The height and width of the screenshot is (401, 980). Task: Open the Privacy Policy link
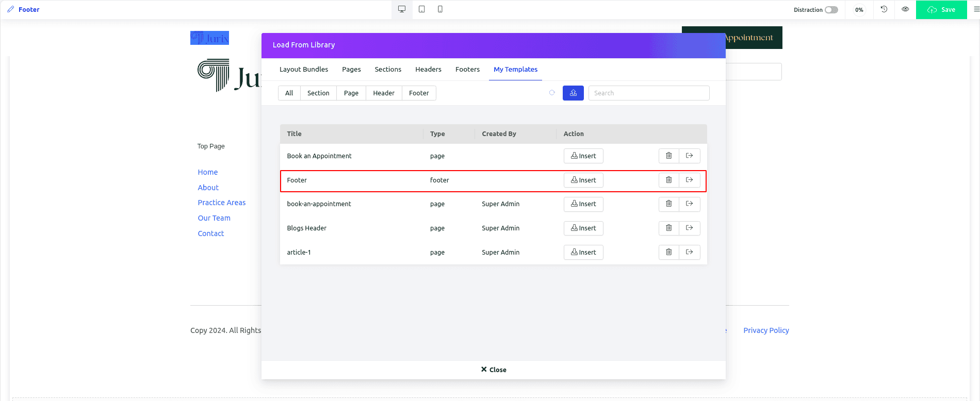pyautogui.click(x=766, y=330)
